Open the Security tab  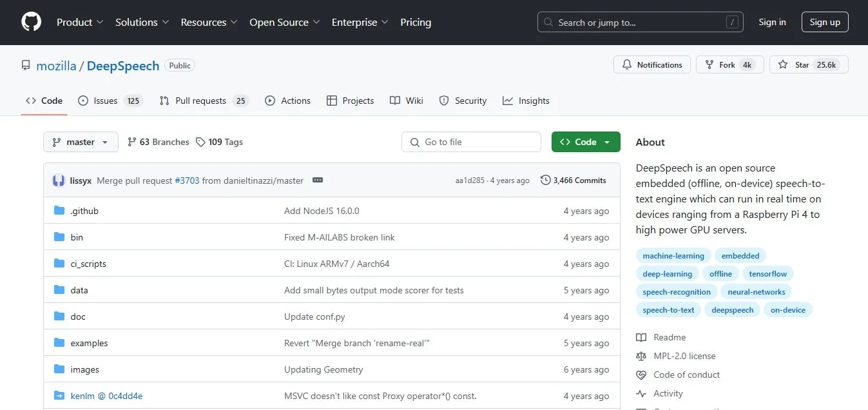(463, 101)
